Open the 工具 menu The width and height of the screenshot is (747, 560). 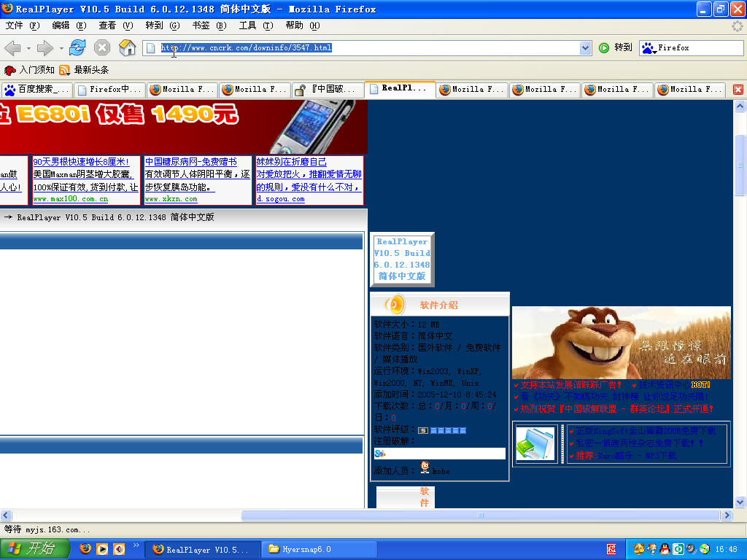(256, 26)
